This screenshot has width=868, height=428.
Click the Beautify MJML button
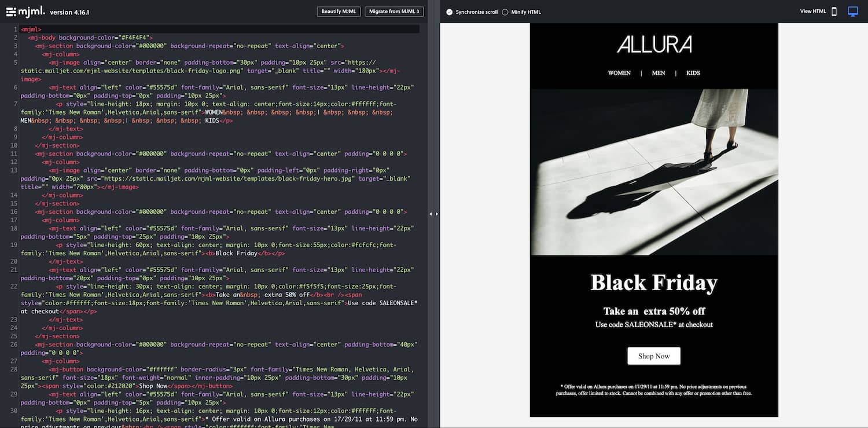pyautogui.click(x=339, y=11)
